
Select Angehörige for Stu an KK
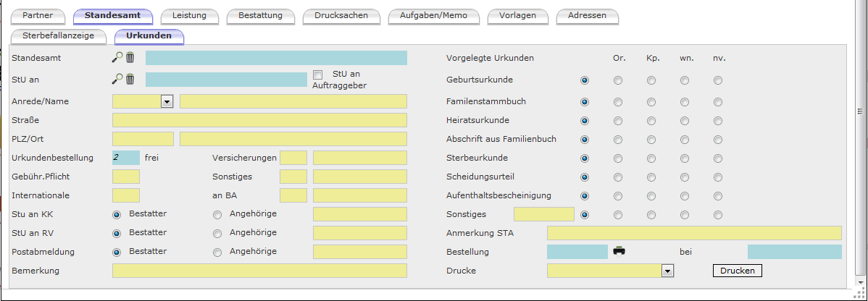[217, 214]
